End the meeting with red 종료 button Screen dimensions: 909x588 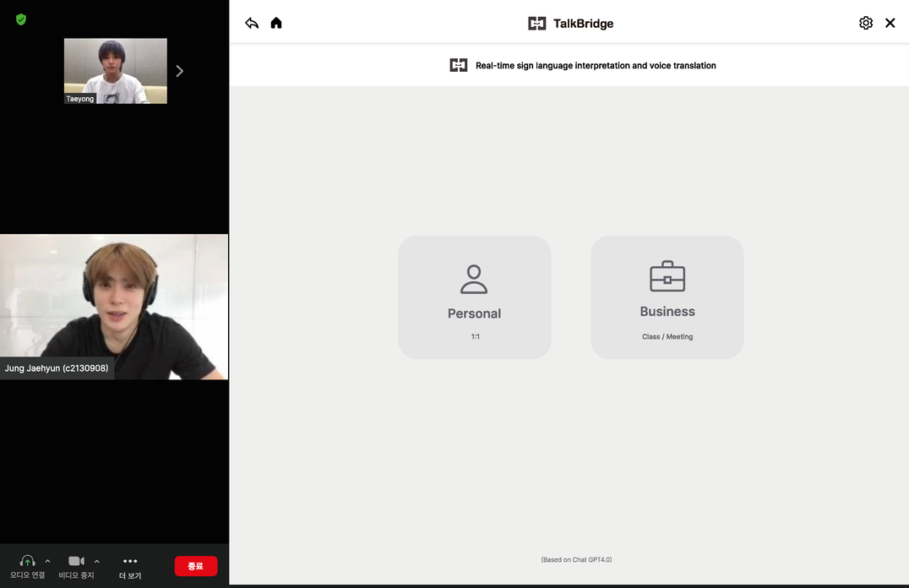pyautogui.click(x=196, y=566)
